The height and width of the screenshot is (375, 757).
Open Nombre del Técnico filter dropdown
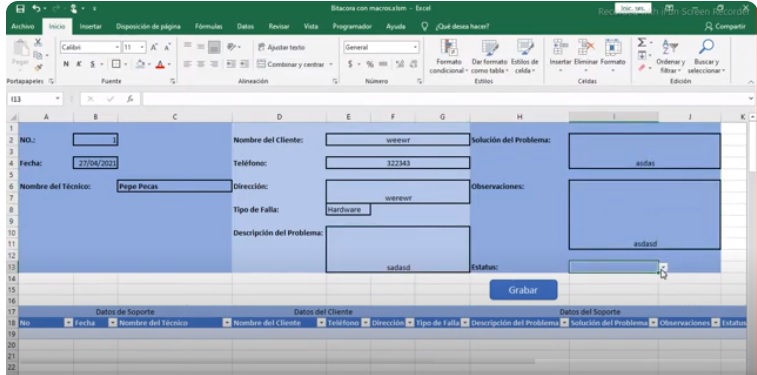[x=227, y=323]
